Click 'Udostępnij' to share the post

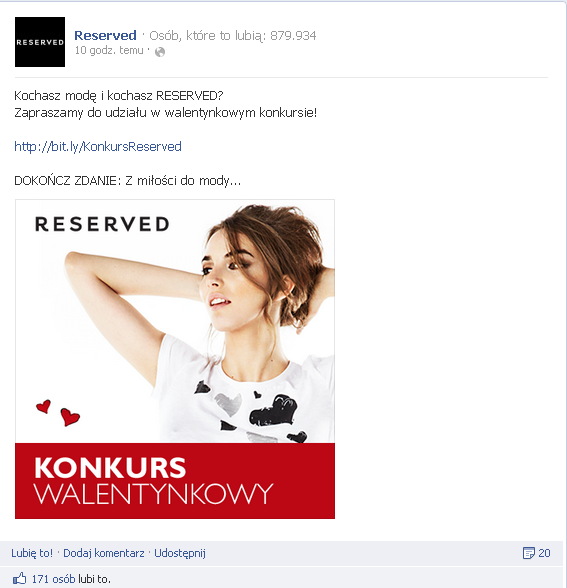(x=180, y=553)
